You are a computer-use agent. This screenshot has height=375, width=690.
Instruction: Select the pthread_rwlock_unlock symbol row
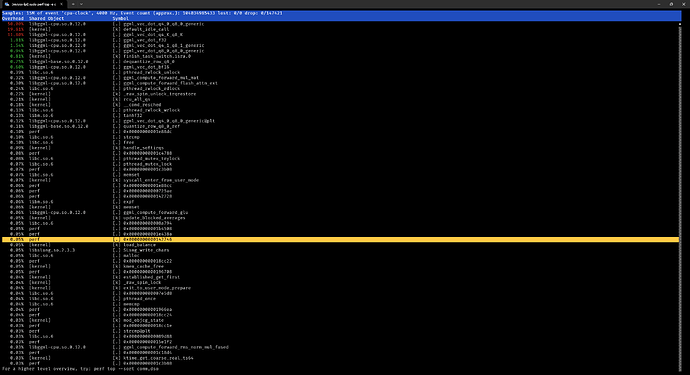click(341, 72)
